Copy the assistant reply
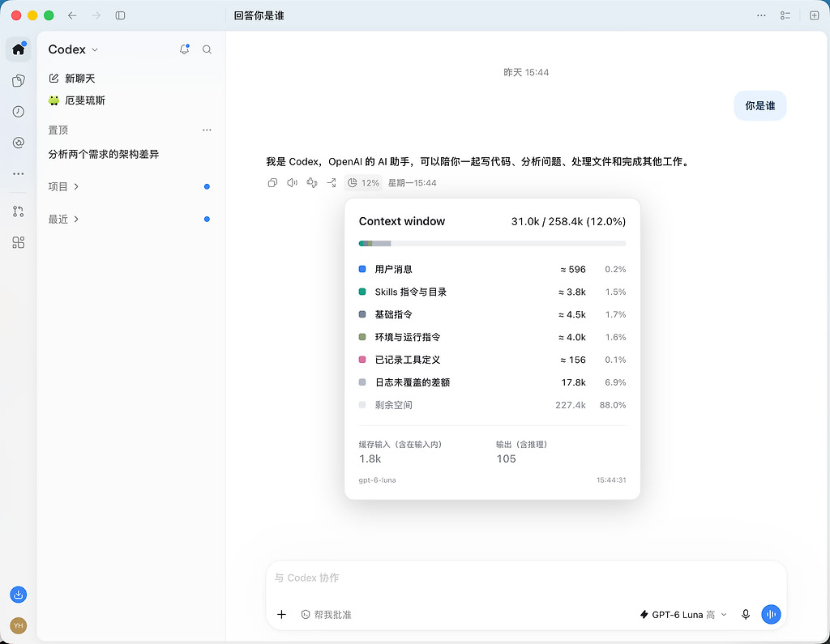830x644 pixels. (x=272, y=182)
